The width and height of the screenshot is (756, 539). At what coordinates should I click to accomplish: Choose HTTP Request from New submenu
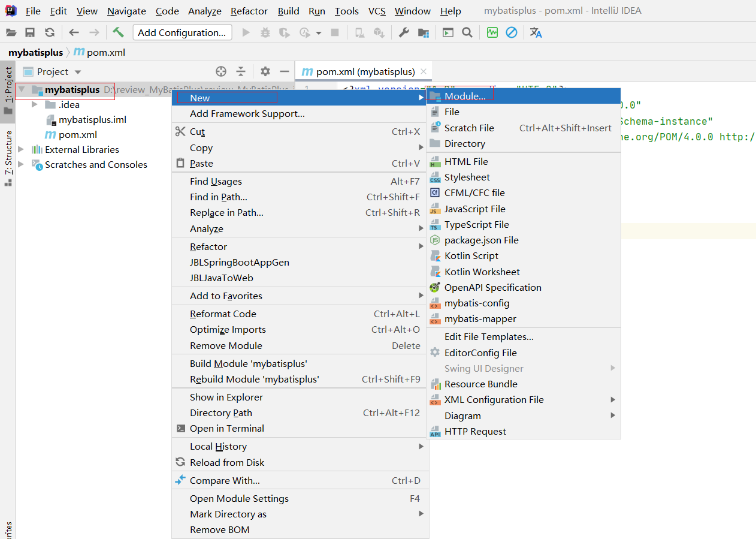point(523,431)
